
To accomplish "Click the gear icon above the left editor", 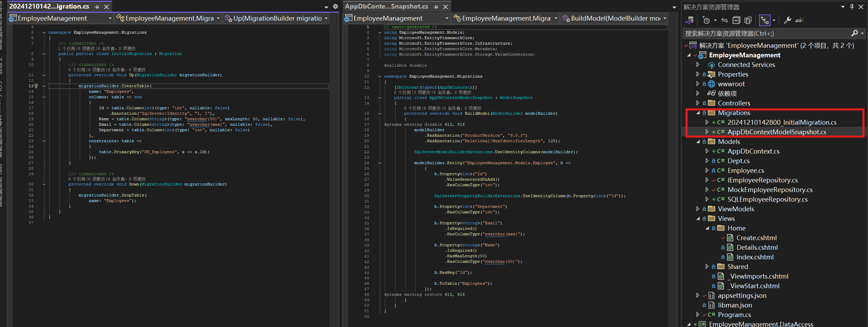I will [x=335, y=7].
